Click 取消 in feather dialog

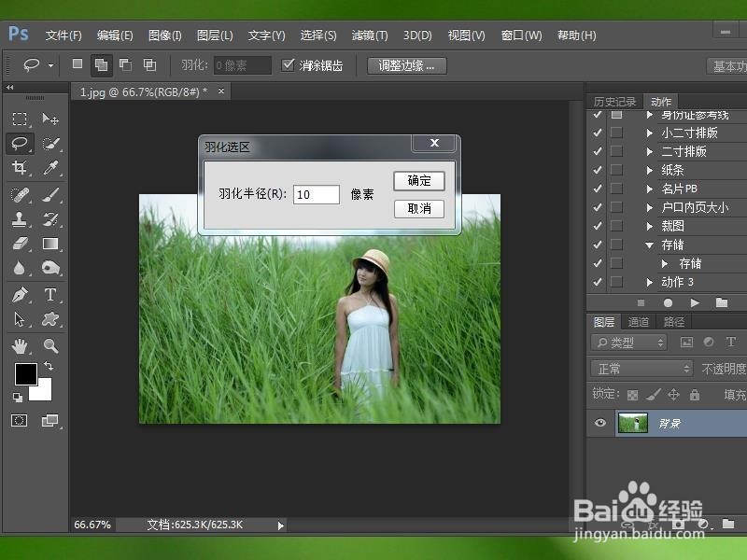[419, 208]
